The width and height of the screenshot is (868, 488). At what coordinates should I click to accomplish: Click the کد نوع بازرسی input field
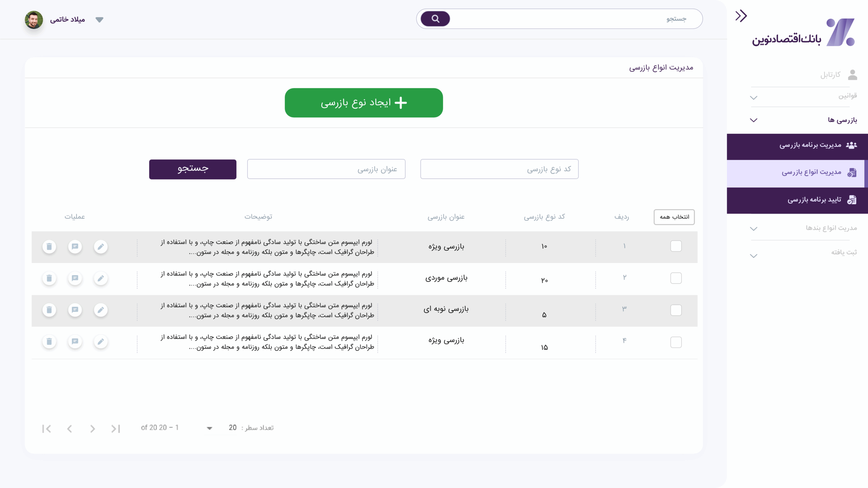[x=499, y=169]
